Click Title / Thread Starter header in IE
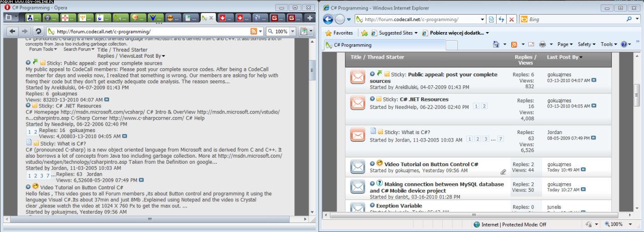Viewport: 644px width, 232px height. click(x=377, y=57)
